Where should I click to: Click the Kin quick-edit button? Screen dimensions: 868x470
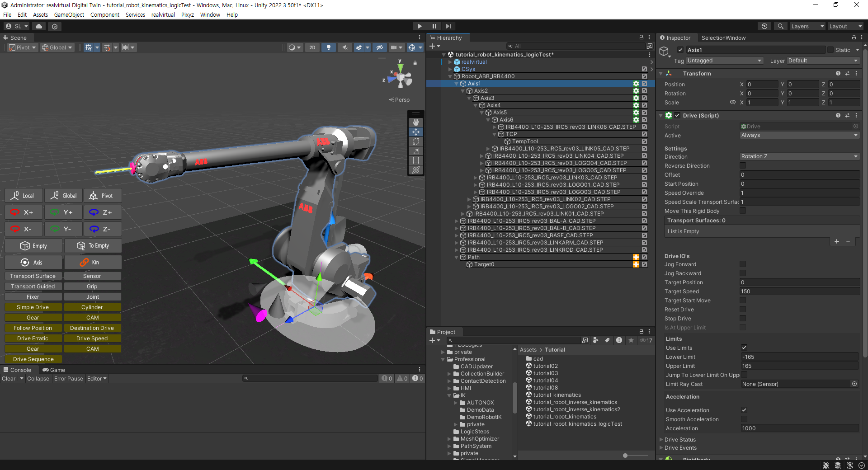[93, 263]
